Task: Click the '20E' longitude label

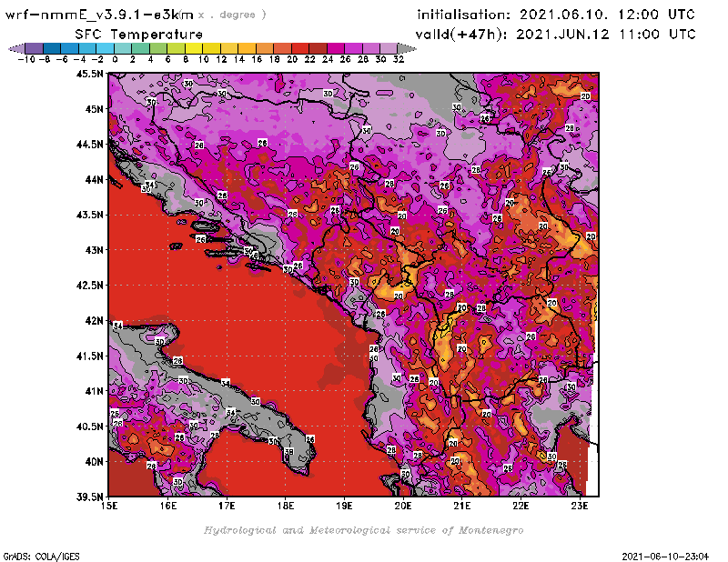Action: tap(403, 506)
